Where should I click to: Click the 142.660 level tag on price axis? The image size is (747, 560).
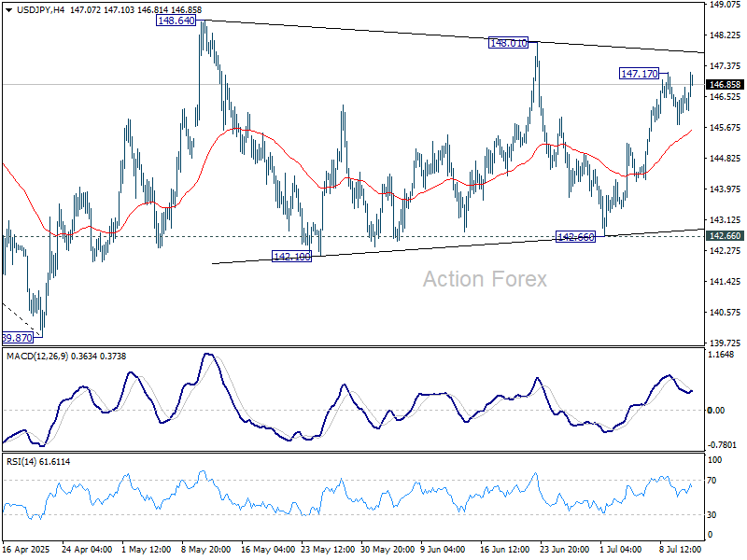coord(725,236)
